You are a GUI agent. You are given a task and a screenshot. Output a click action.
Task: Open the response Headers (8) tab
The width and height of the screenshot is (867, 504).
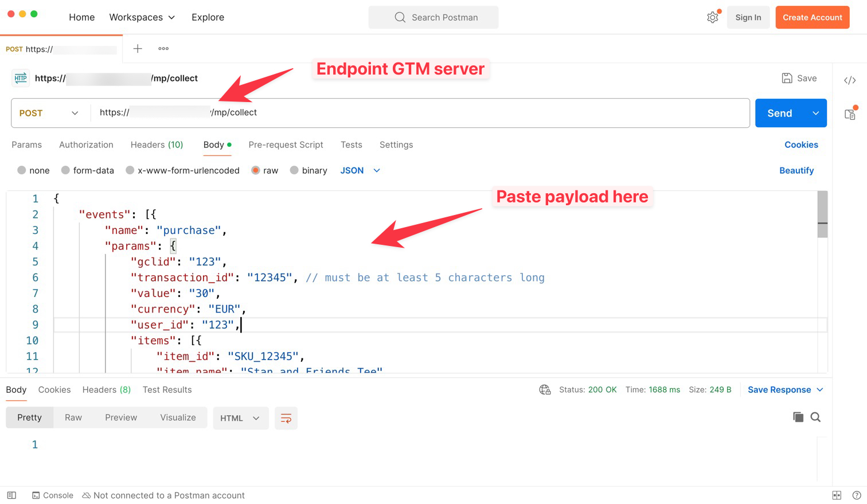click(107, 390)
